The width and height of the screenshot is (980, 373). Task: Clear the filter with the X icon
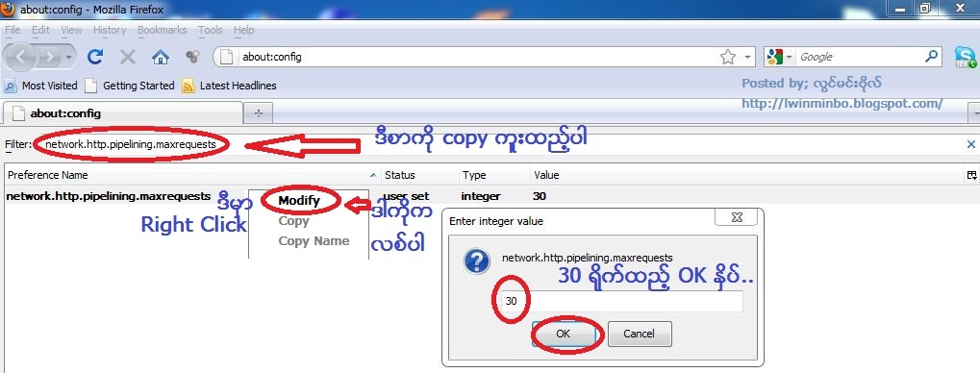click(970, 144)
